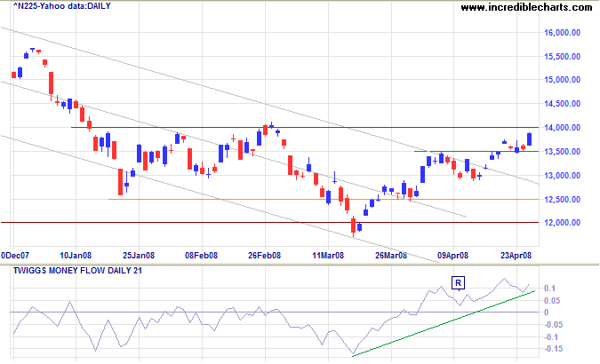Click the 26Feb08 date label
This screenshot has height=364, width=600.
click(264, 256)
